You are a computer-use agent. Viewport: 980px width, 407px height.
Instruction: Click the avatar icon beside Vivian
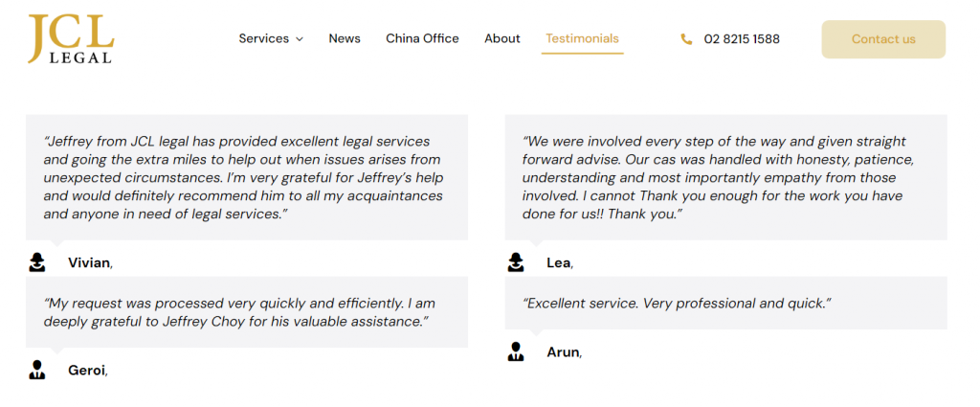37,262
